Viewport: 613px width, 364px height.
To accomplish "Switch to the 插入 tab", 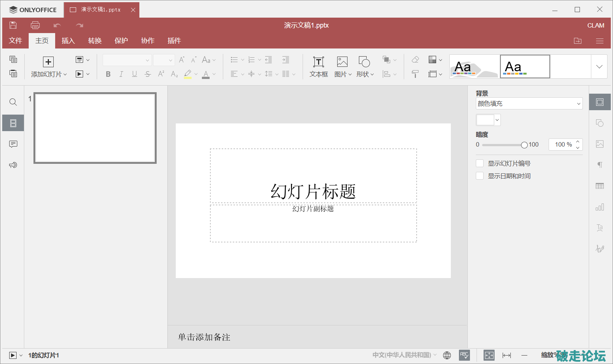I will coord(68,41).
